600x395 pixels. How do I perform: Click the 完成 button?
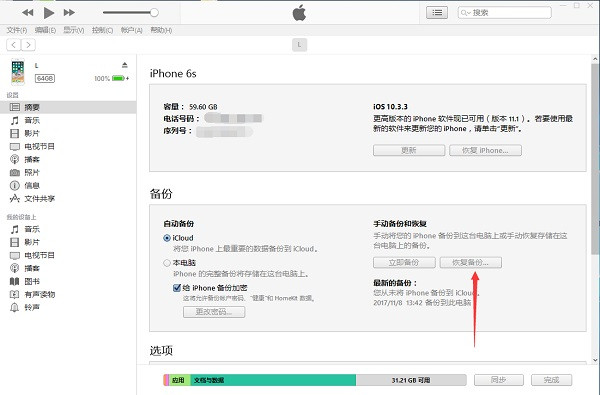[551, 380]
